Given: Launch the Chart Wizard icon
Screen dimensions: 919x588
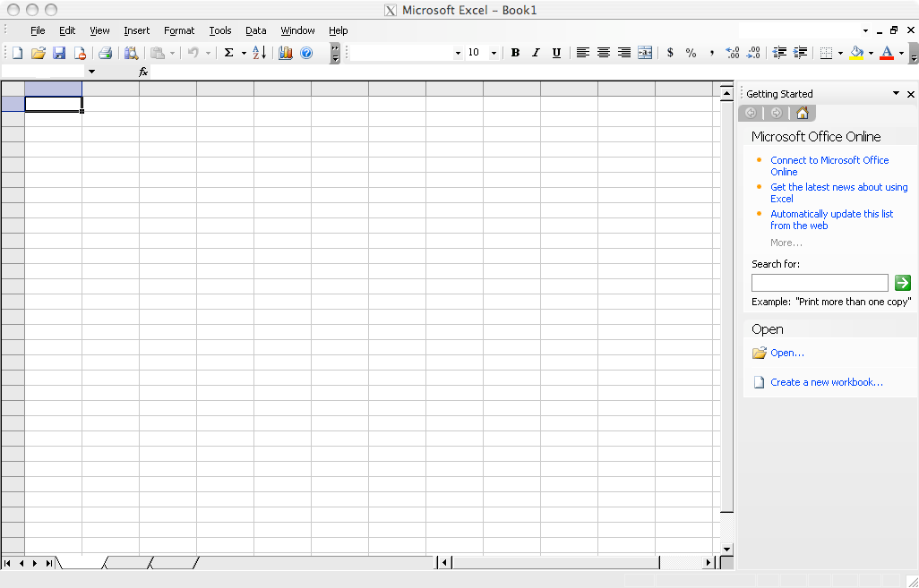Looking at the screenshot, I should tap(286, 53).
